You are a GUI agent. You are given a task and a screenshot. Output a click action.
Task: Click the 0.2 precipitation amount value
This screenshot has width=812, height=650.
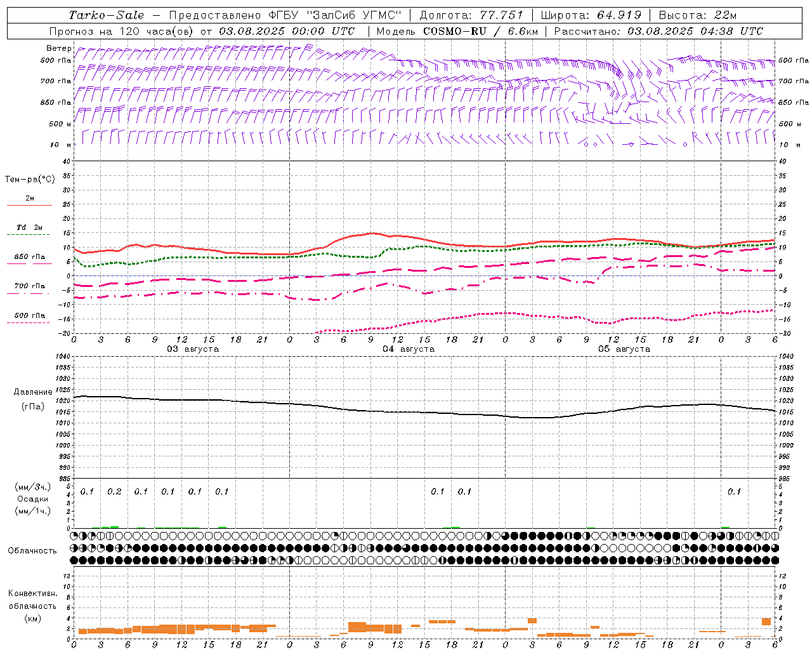tap(114, 491)
